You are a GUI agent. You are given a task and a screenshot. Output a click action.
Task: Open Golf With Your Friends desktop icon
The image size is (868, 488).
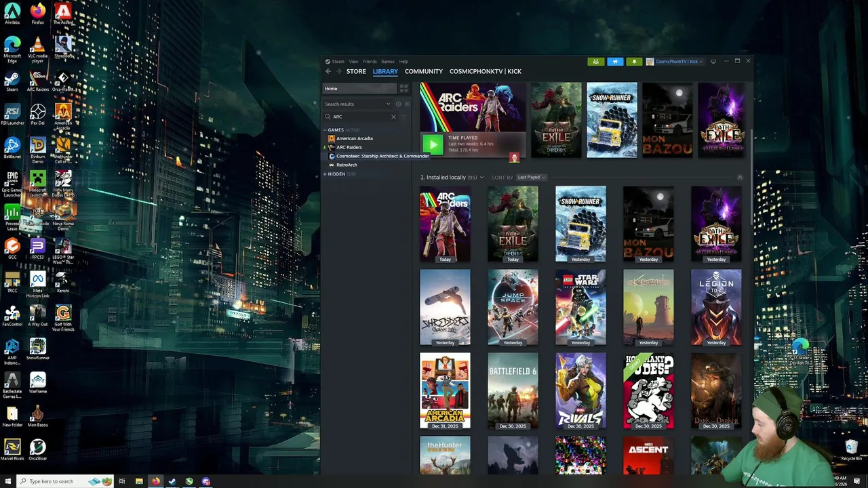coord(63,317)
